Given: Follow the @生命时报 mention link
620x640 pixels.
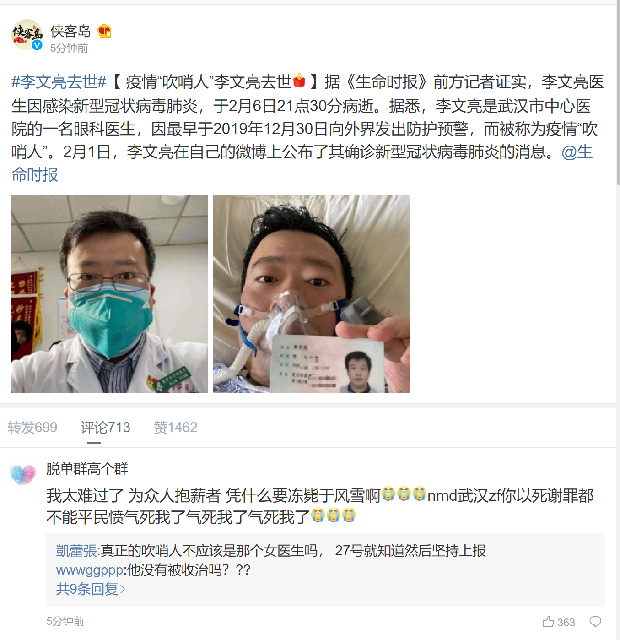Looking at the screenshot, I should 577,152.
